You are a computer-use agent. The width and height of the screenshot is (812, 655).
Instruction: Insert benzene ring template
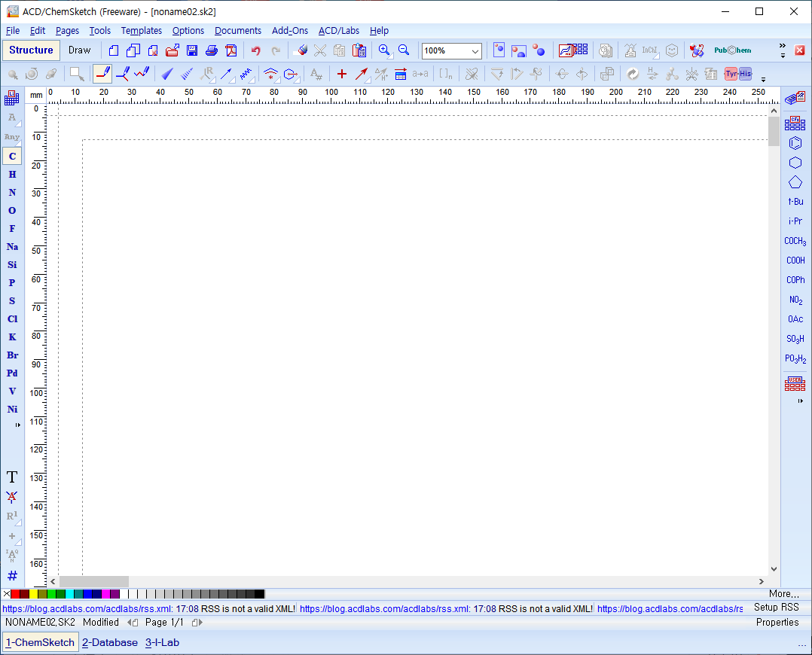click(x=795, y=143)
